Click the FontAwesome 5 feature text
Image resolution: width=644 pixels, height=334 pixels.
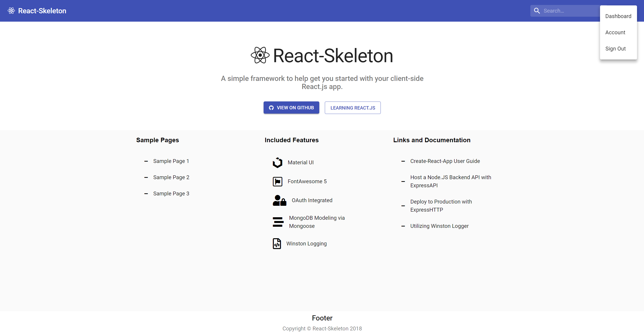point(307,181)
